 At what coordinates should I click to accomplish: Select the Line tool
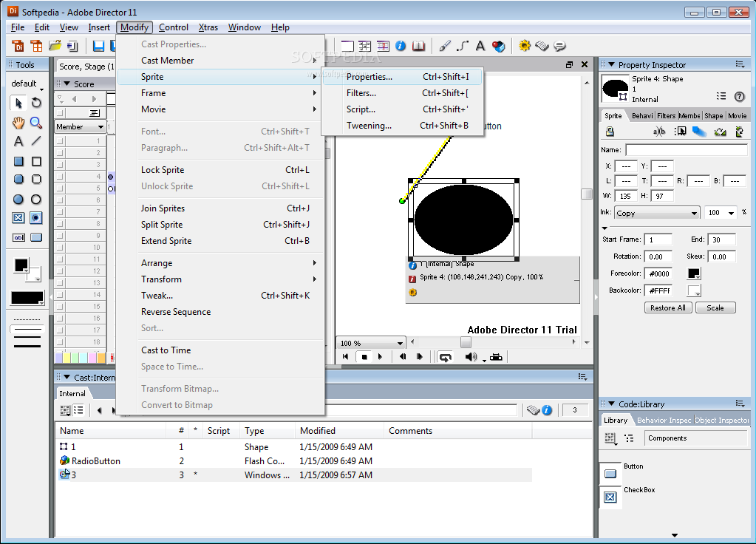click(36, 141)
